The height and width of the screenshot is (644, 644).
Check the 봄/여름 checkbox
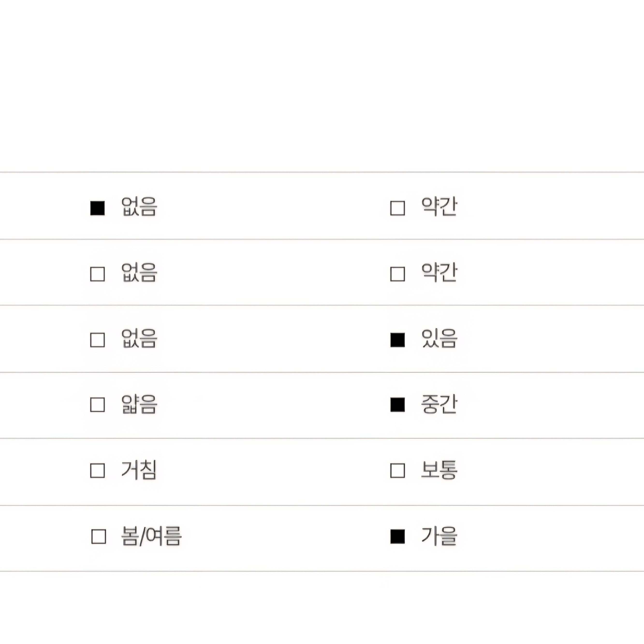pyautogui.click(x=99, y=536)
